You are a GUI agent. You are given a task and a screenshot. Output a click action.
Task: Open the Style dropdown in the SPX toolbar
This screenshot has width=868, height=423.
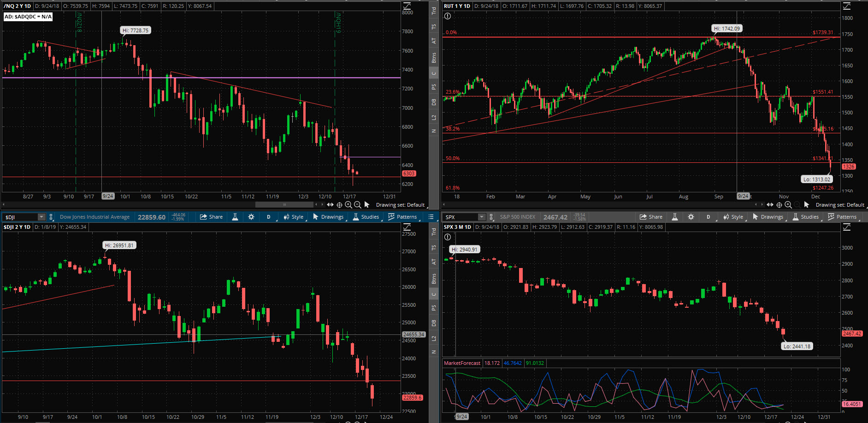[733, 217]
